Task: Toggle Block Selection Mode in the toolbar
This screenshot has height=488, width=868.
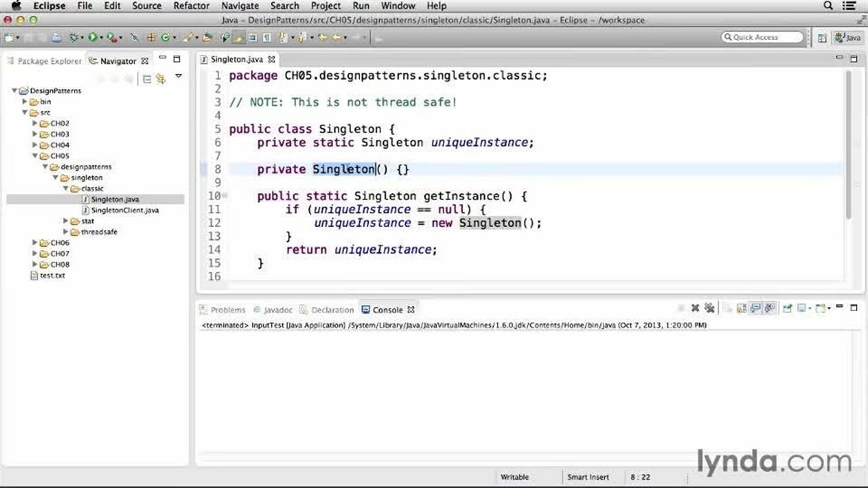Action: pyautogui.click(x=252, y=38)
